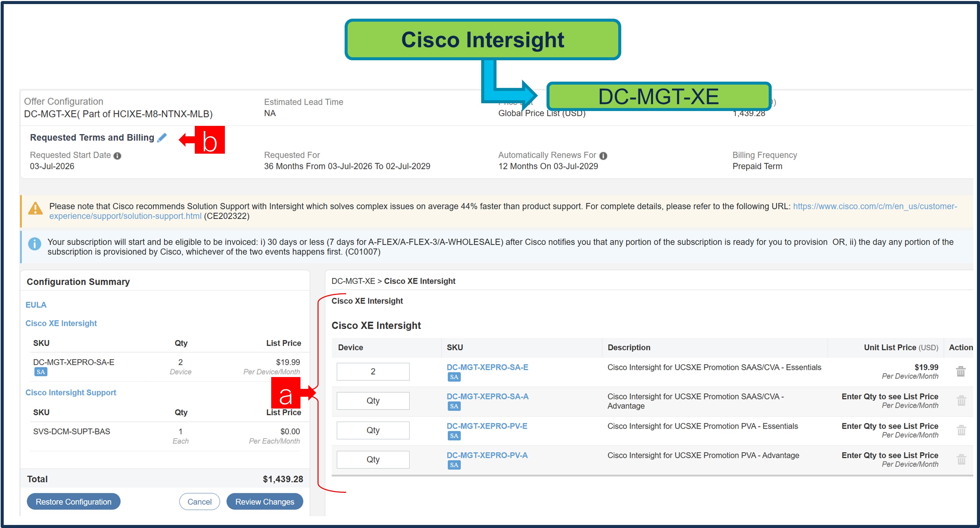Open DC-MGT-XEPRO-SA-A SKU link
Screen dimensions: 980x528
(x=487, y=396)
